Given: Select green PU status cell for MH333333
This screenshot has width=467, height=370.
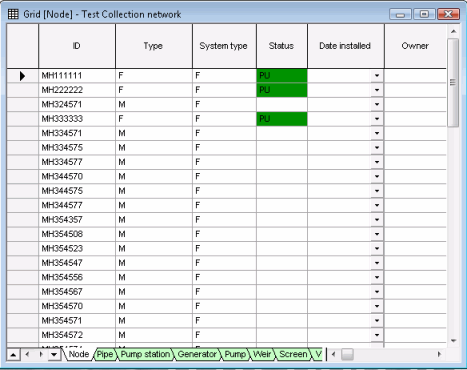Looking at the screenshot, I should point(282,119).
